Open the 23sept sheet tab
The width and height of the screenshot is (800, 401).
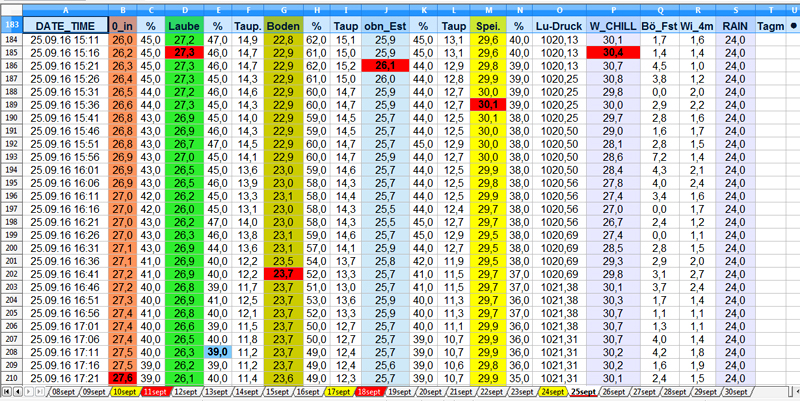[x=522, y=391]
